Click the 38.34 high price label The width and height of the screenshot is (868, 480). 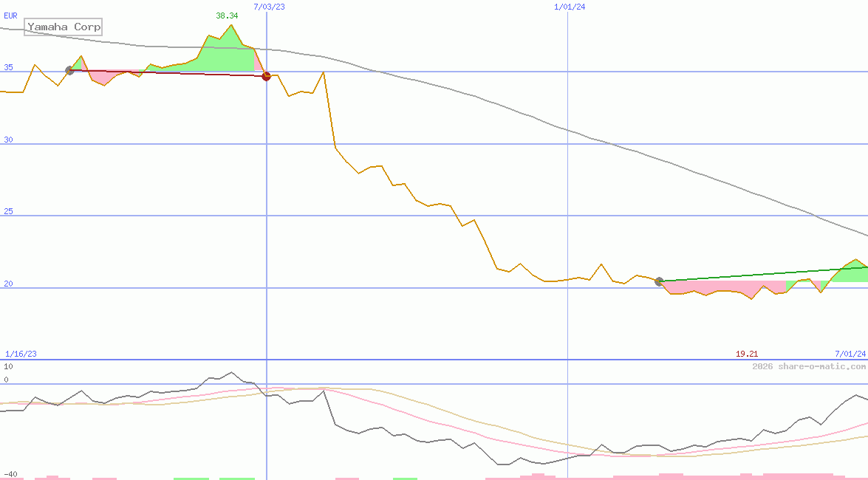click(x=227, y=16)
